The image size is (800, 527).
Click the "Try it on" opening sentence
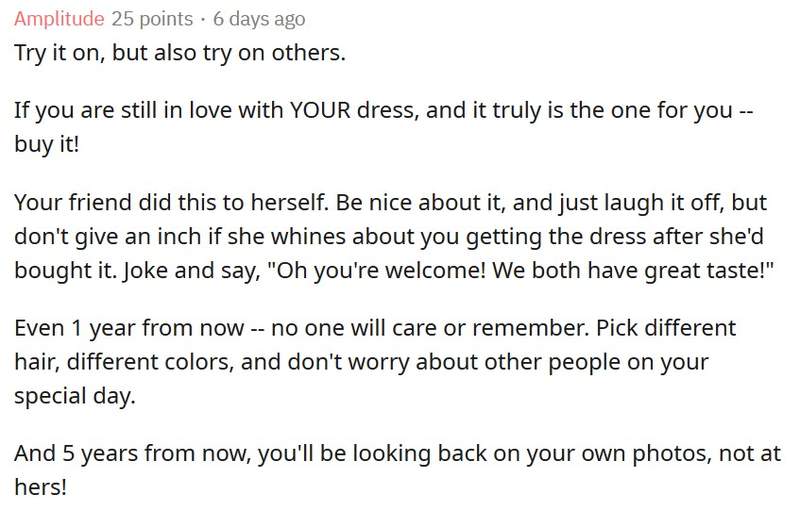click(48, 52)
